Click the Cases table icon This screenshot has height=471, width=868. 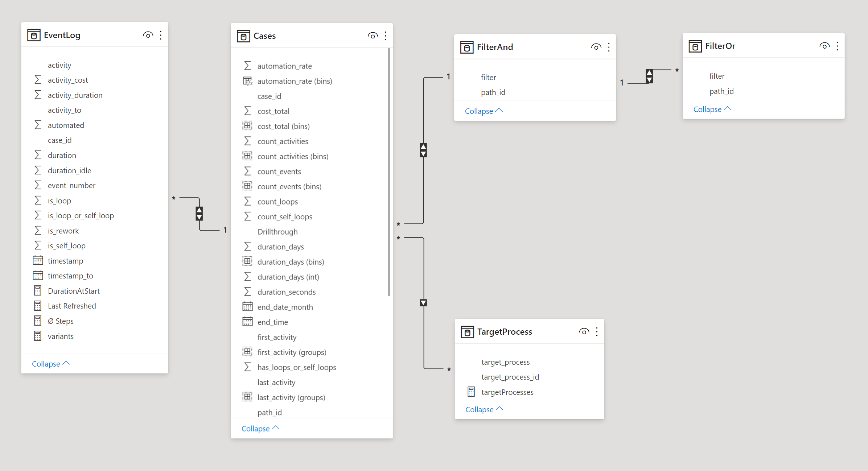pyautogui.click(x=243, y=36)
